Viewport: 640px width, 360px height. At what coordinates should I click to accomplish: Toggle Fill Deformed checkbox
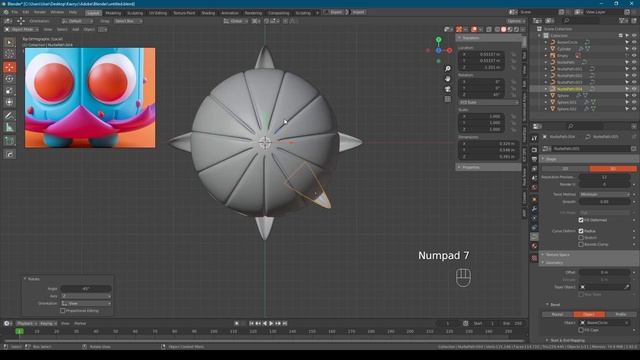[581, 220]
